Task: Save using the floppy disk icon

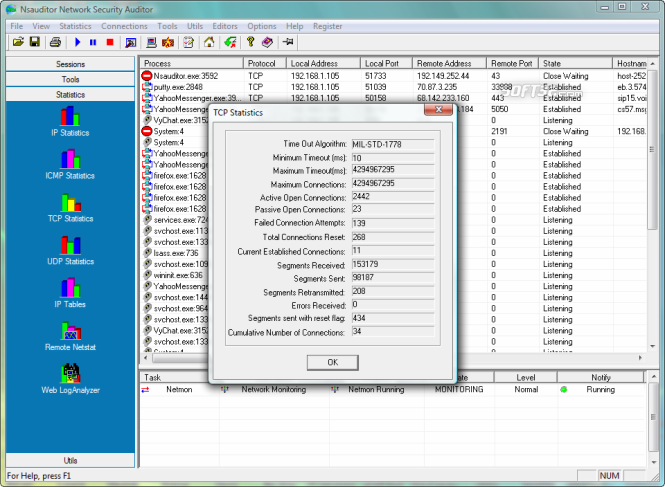Action: pos(35,42)
